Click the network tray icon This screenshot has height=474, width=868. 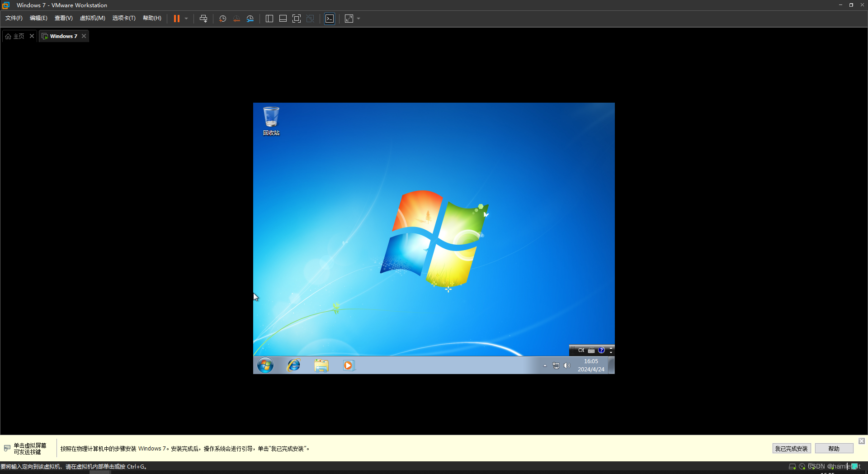pos(556,365)
